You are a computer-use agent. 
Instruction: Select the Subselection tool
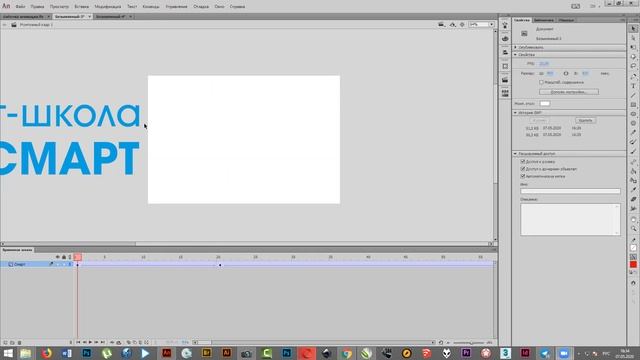(x=633, y=38)
